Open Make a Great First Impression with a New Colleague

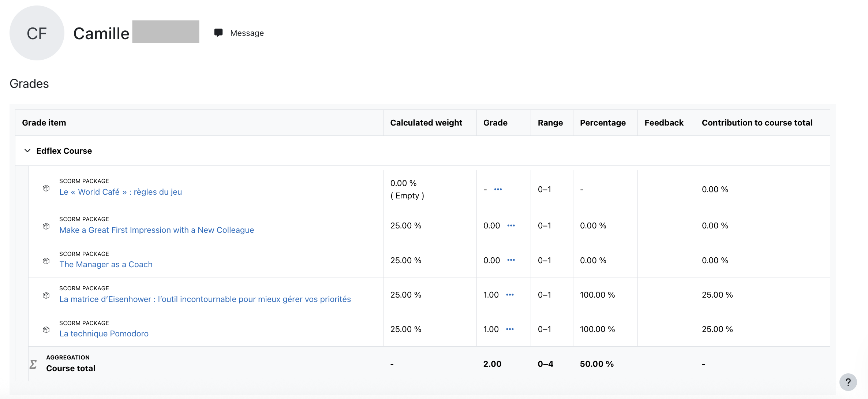tap(157, 230)
